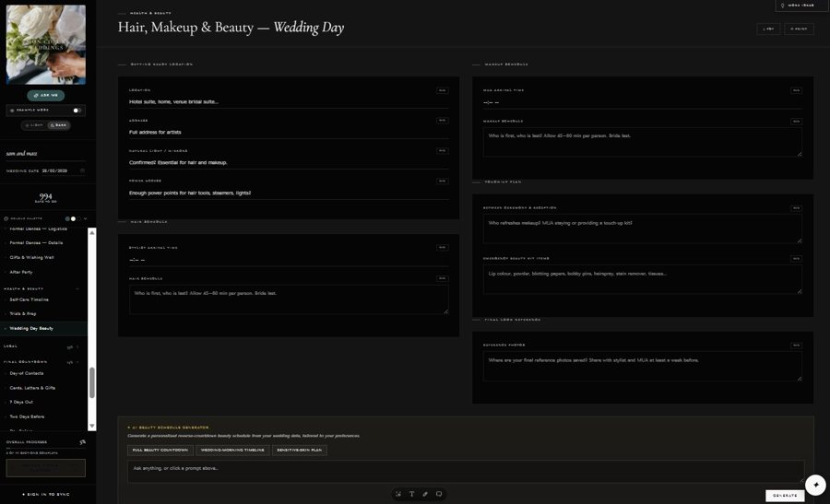Click the Generate button

coord(785,496)
